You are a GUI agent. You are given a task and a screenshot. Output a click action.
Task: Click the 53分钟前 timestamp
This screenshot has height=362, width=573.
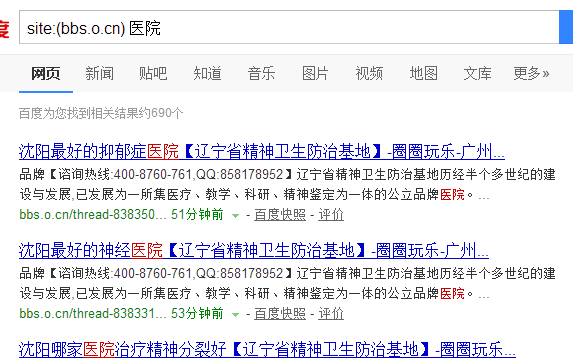click(197, 313)
